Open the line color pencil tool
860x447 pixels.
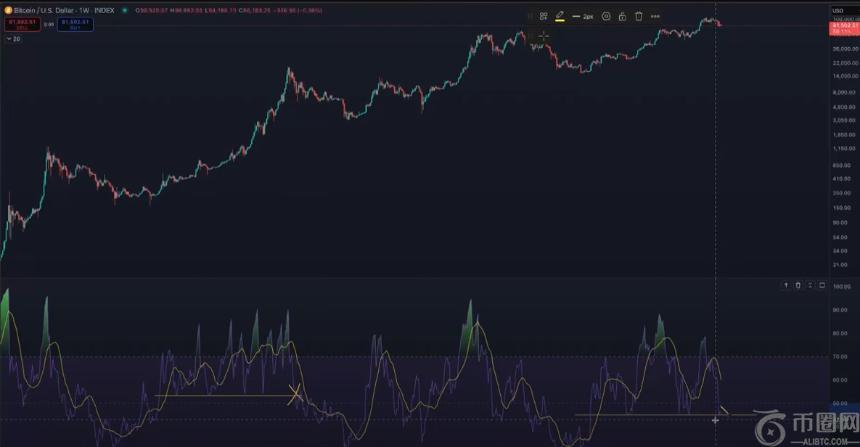pos(559,16)
